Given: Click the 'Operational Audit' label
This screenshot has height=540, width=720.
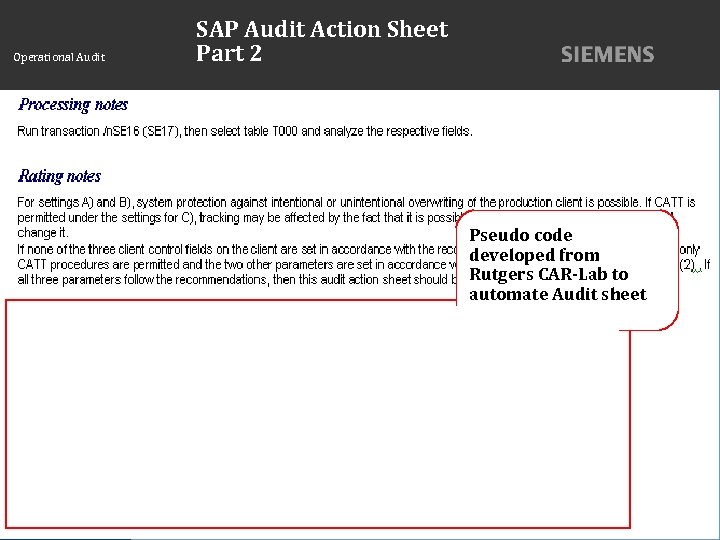Looking at the screenshot, I should (x=59, y=57).
